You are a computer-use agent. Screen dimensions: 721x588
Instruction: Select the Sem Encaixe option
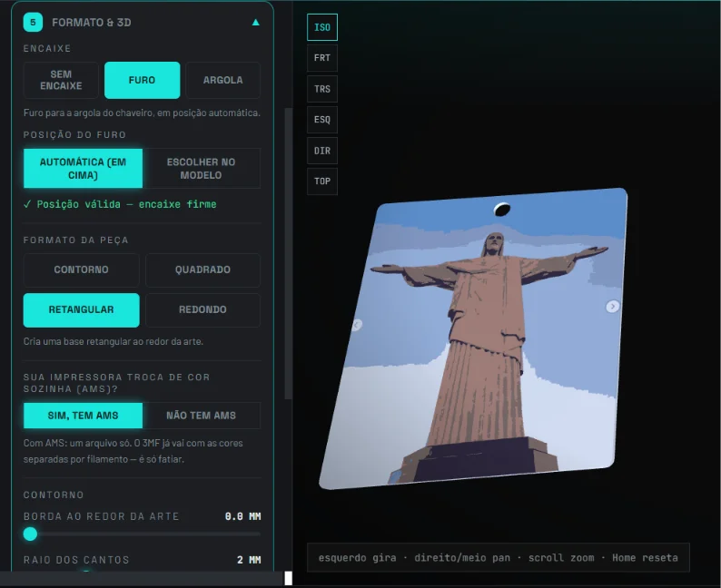(x=61, y=80)
